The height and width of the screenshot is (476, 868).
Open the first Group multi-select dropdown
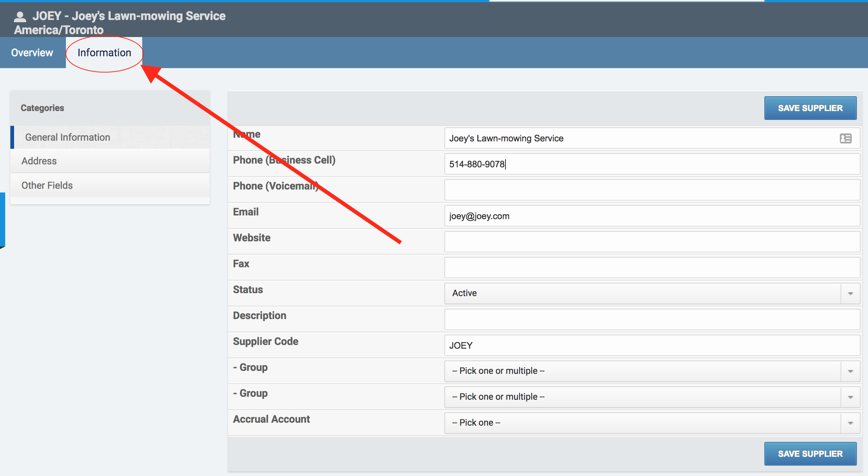pos(652,371)
